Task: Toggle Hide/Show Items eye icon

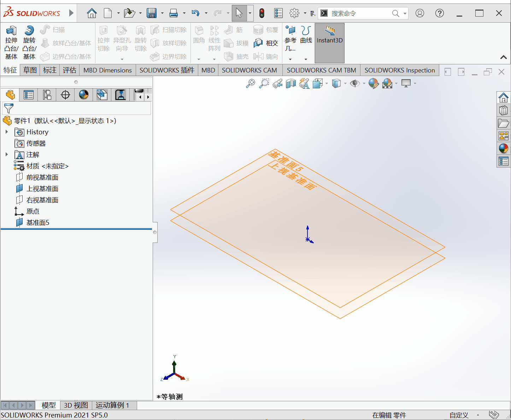Action: click(x=355, y=83)
